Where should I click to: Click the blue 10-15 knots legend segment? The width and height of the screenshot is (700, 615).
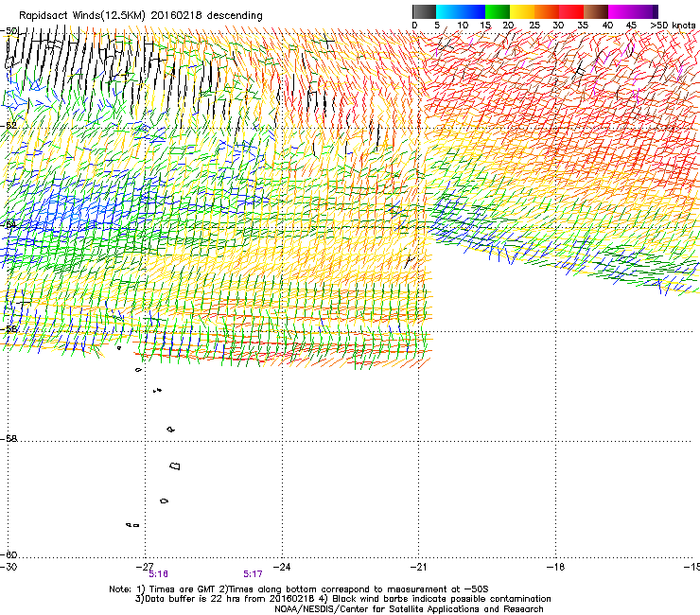coord(473,11)
